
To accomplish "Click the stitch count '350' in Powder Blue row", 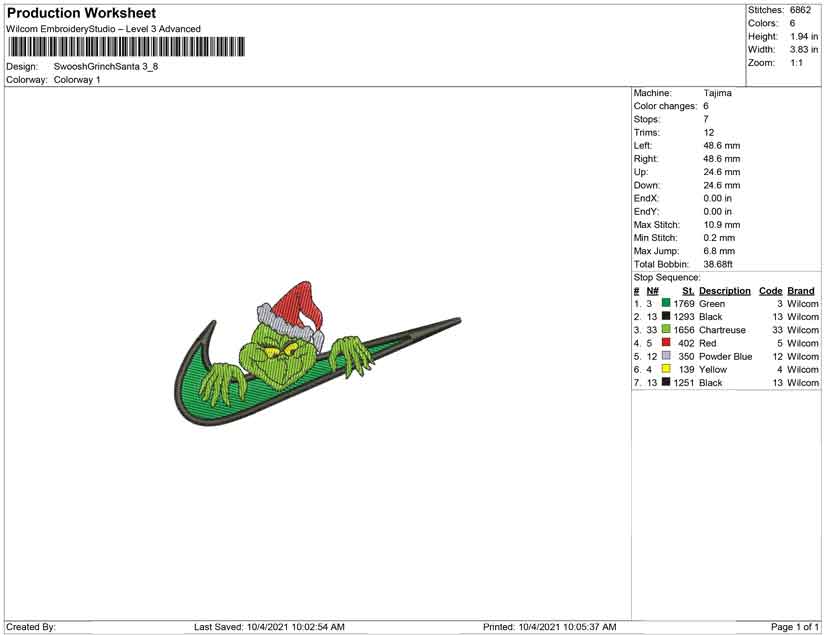I will click(x=687, y=356).
